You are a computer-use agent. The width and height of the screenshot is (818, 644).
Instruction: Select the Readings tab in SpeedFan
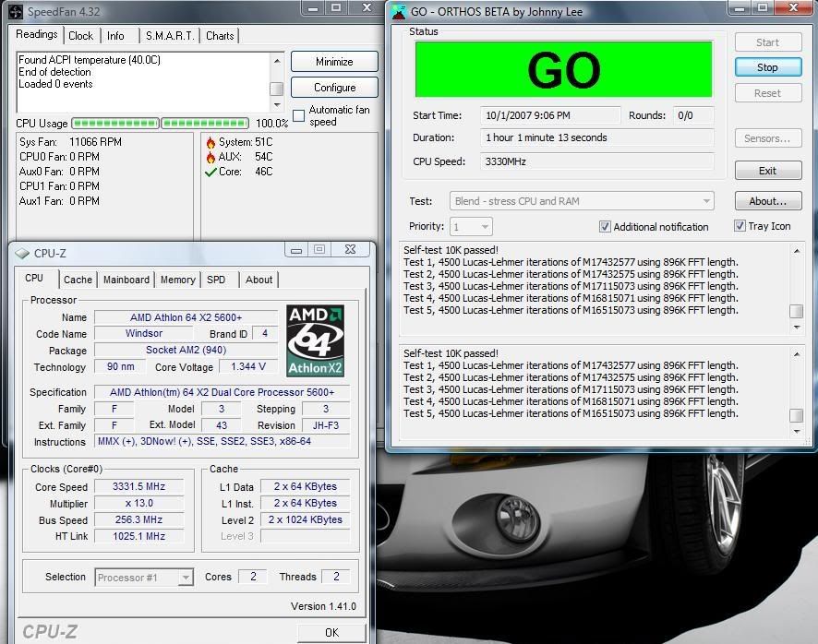click(x=37, y=34)
